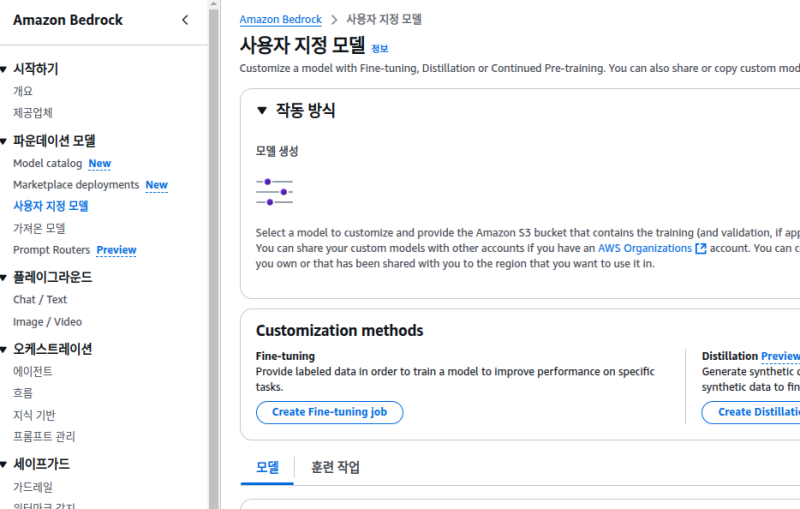Screen dimensions: 800x509
Task: Click the Create Fine-tuning job button
Action: (x=330, y=412)
